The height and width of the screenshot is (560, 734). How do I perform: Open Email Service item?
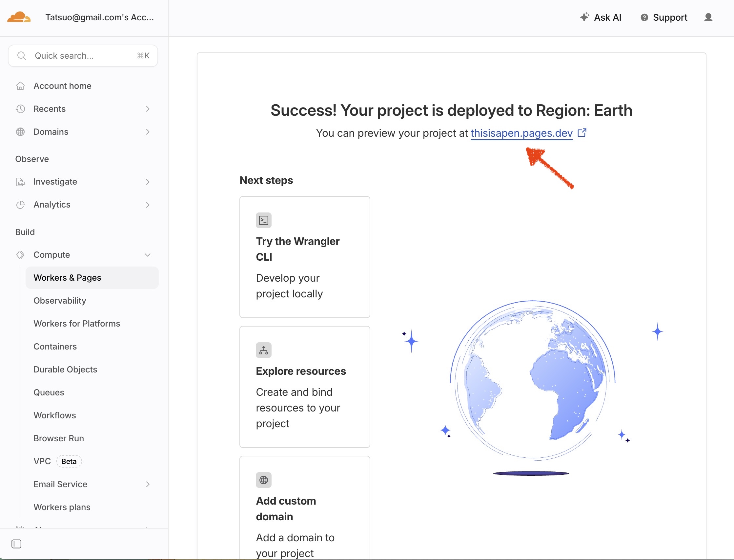(60, 484)
